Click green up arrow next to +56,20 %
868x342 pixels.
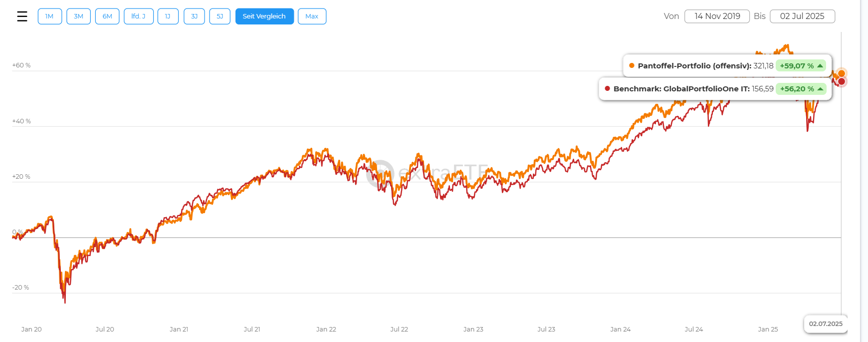click(x=820, y=89)
